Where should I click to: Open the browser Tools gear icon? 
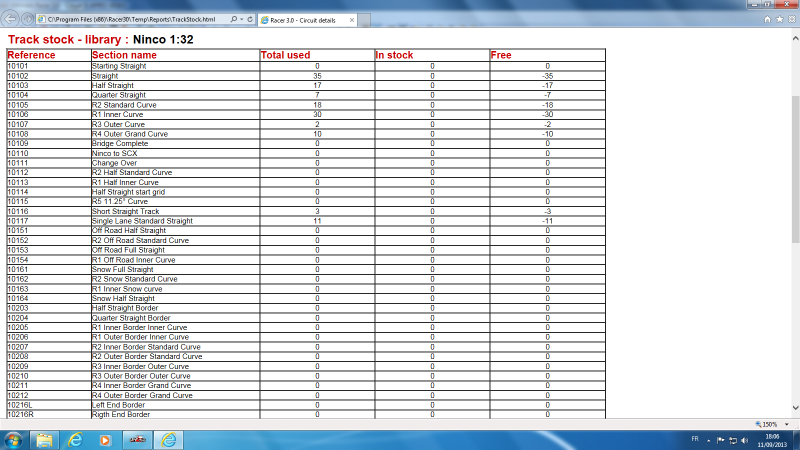(790, 19)
